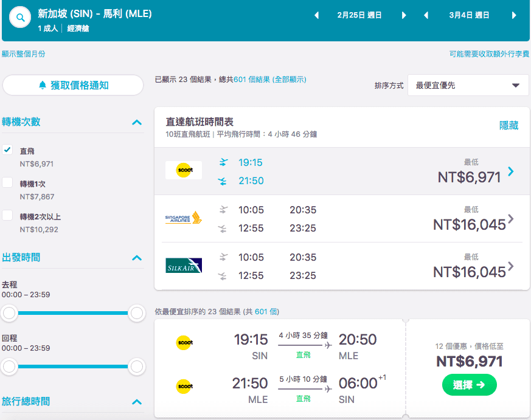Click the forward arrow after 2月25日

[404, 15]
